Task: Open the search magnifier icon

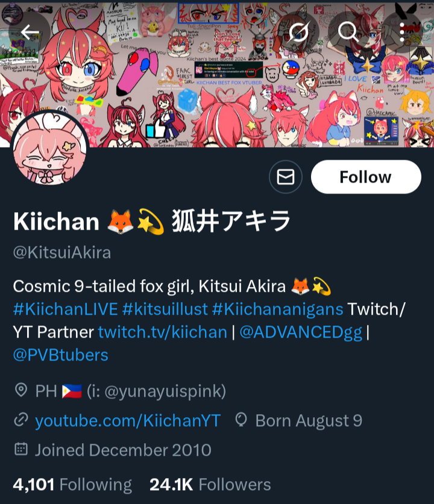Action: (348, 32)
